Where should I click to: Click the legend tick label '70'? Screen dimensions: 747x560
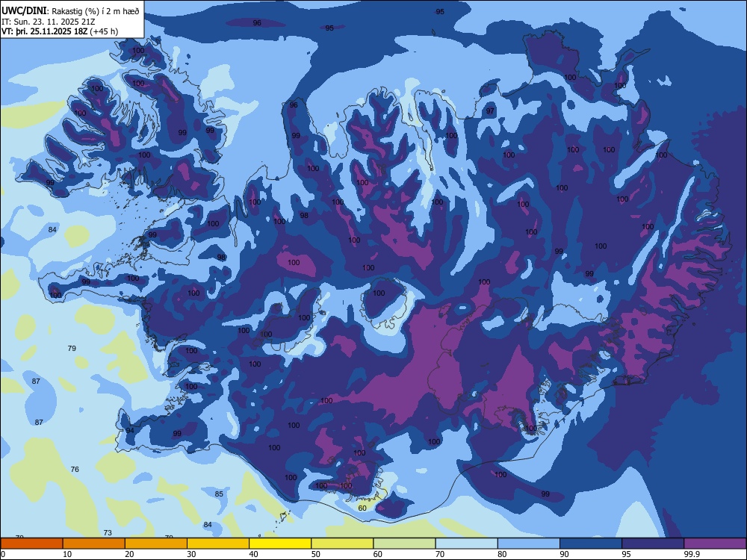tap(440, 554)
